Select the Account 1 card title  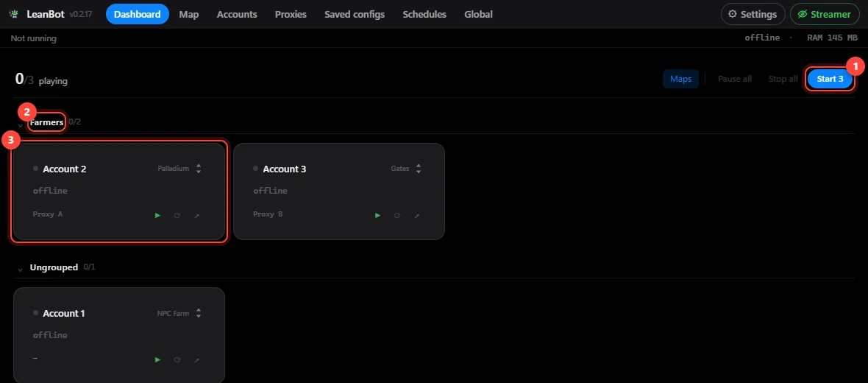pos(64,313)
